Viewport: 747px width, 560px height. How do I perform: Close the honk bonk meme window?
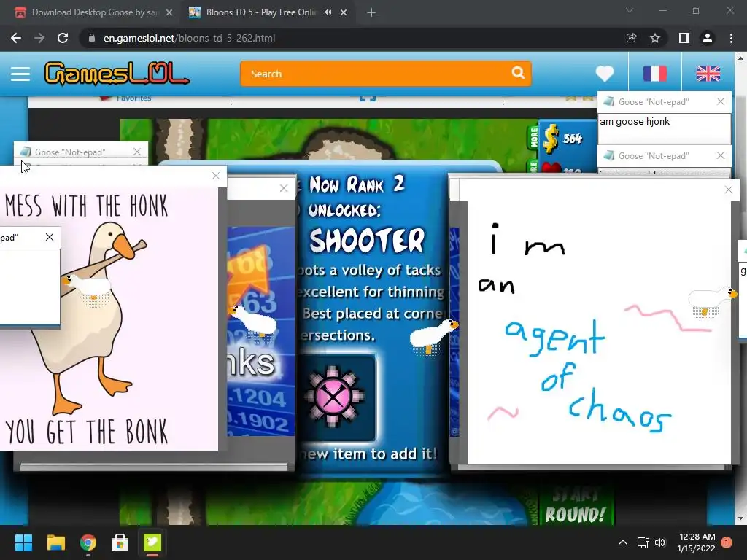pos(216,176)
